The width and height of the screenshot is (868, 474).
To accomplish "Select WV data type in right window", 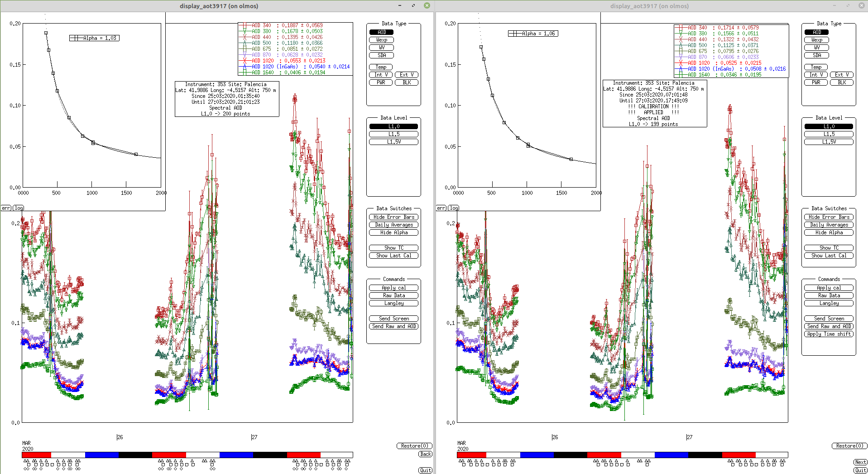I will tap(816, 48).
